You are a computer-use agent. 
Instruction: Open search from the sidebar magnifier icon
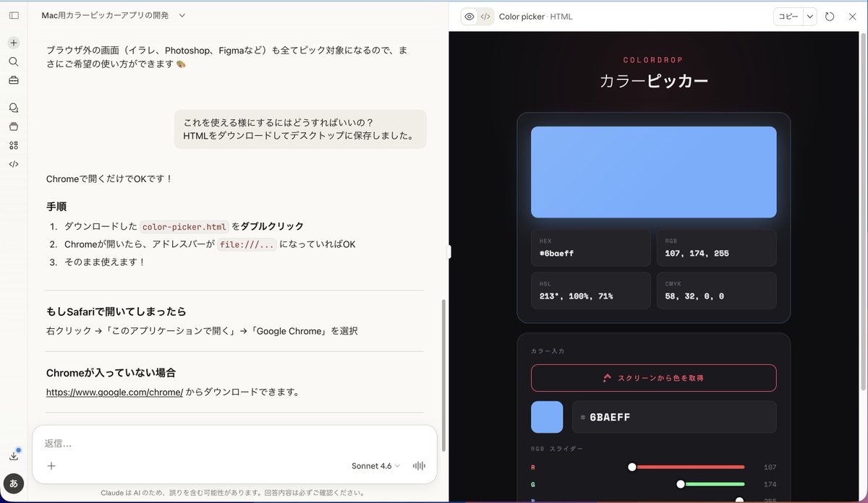pos(14,61)
